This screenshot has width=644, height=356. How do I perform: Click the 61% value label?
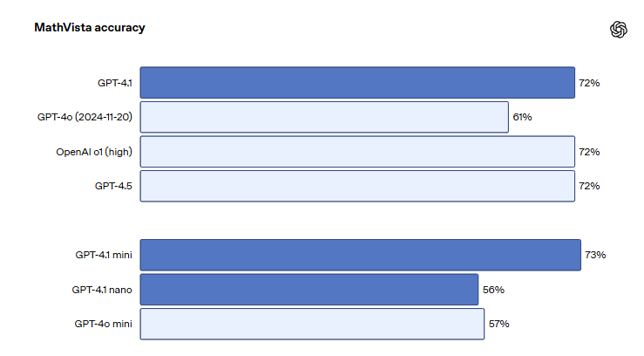pos(522,117)
